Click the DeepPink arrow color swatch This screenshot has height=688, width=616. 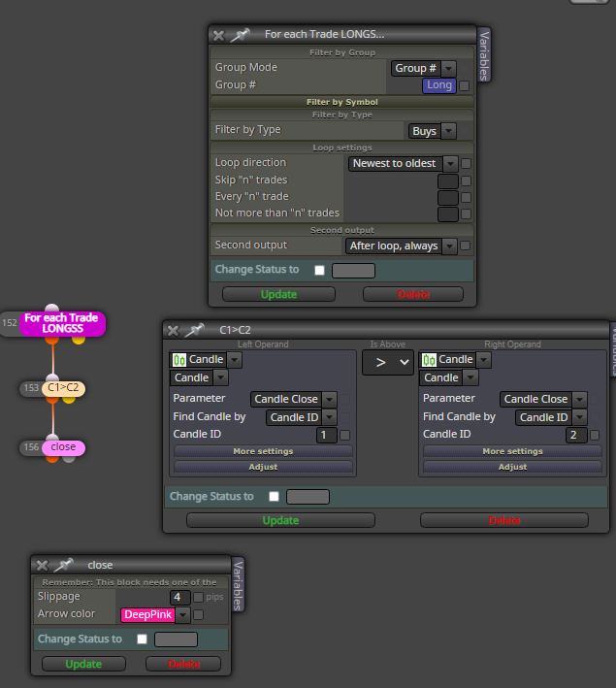(147, 615)
